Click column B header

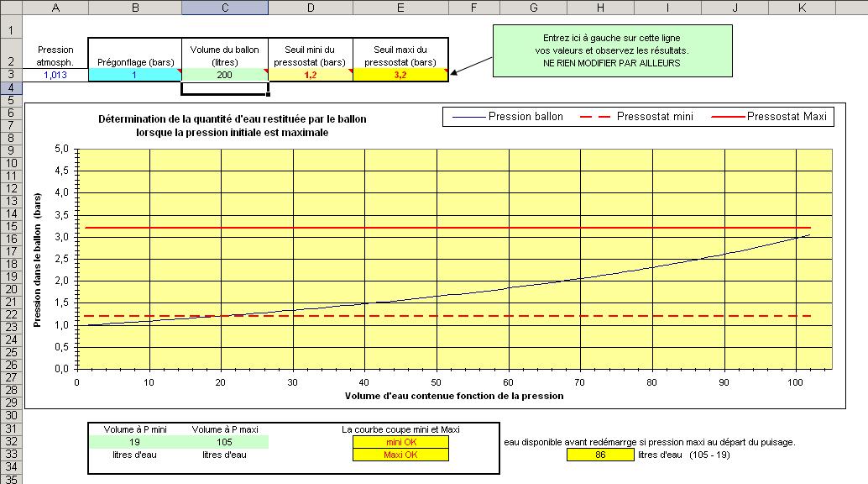(x=135, y=8)
